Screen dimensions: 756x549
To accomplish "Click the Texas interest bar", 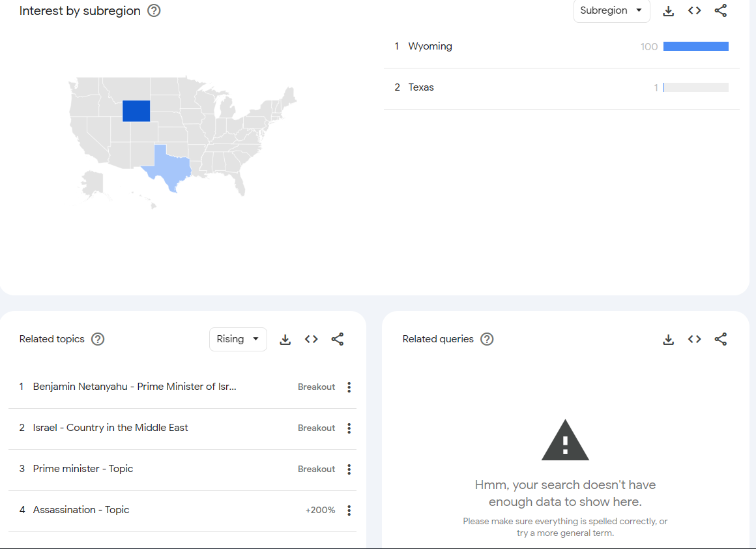I will click(x=696, y=87).
